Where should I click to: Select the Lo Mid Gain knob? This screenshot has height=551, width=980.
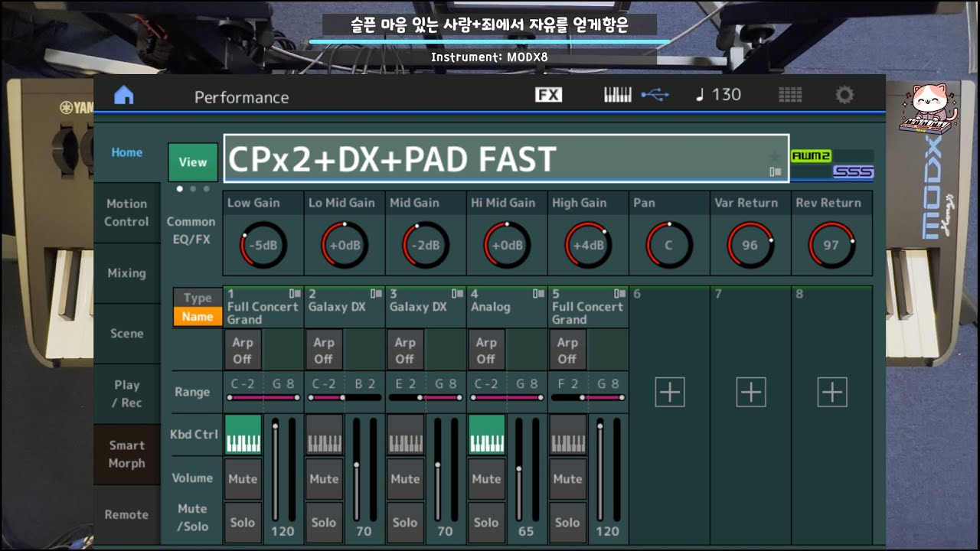[345, 245]
